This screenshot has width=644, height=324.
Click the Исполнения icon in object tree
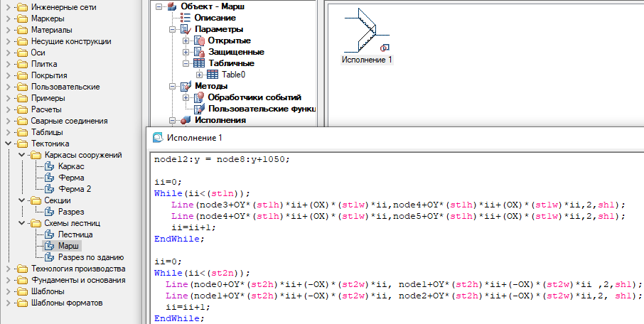click(186, 120)
